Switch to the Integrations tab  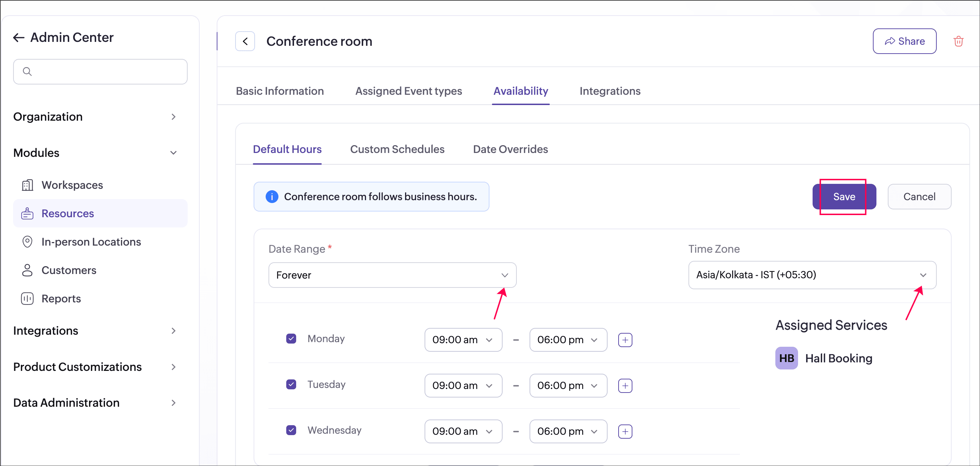[x=609, y=91]
